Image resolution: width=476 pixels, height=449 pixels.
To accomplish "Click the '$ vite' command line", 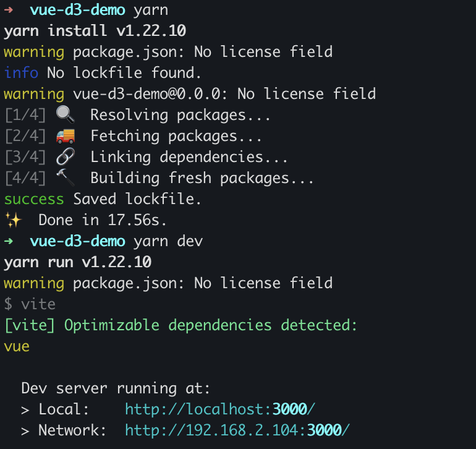I will coord(30,304).
